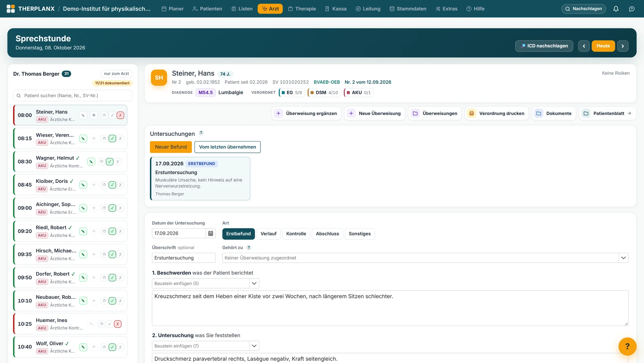Click the red X icon for Huemer, Ines
Screen dimensions: 644x363
point(118,324)
